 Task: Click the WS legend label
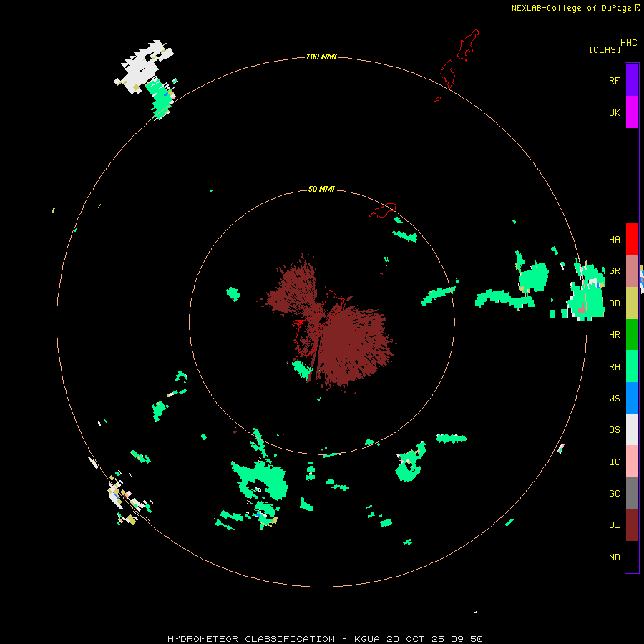614,398
